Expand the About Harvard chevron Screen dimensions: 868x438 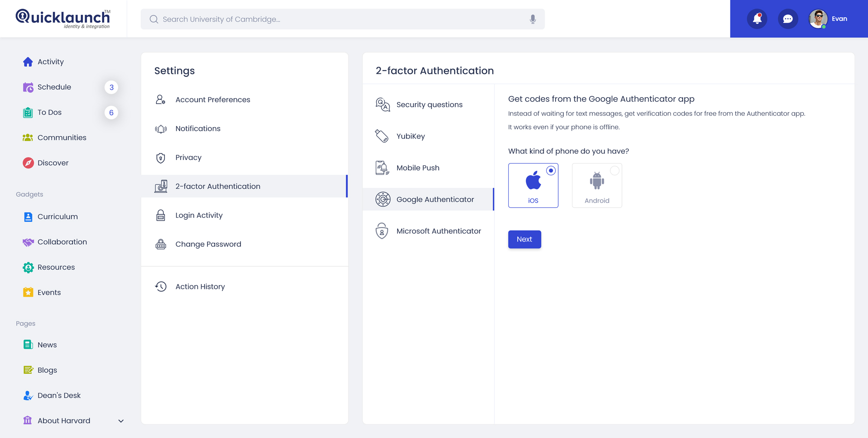(x=121, y=421)
